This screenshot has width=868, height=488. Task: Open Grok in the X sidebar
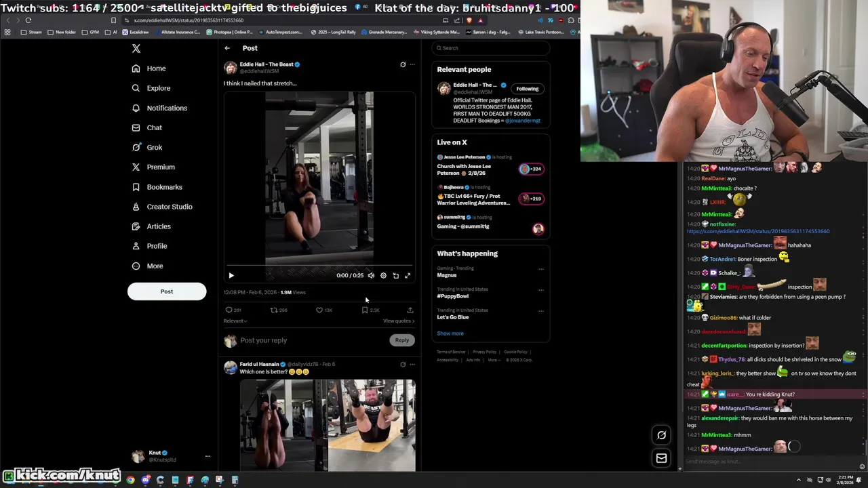147,147
